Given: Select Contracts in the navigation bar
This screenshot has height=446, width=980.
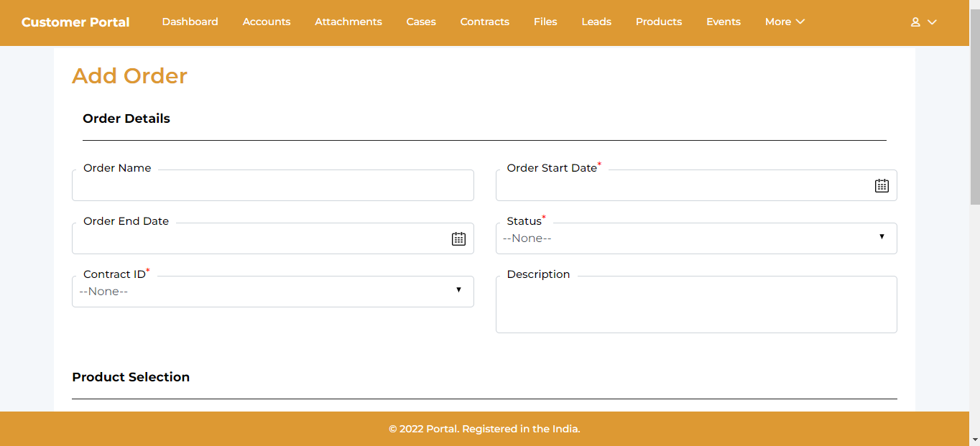Looking at the screenshot, I should (485, 22).
